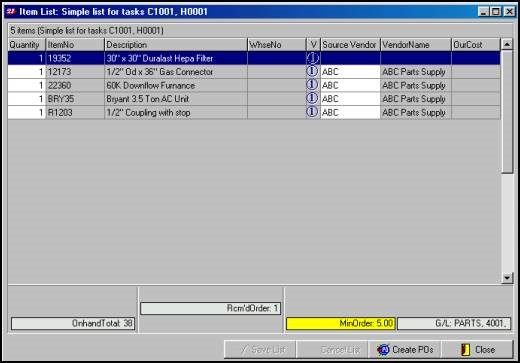Select item number R1203
Screen dimensions: 520x363
click(60, 112)
